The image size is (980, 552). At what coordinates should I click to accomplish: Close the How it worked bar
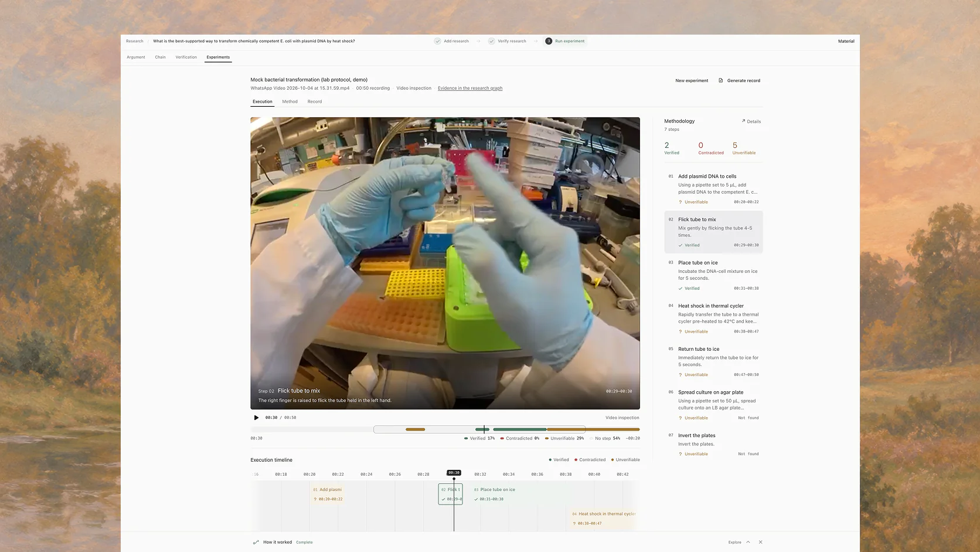click(760, 542)
